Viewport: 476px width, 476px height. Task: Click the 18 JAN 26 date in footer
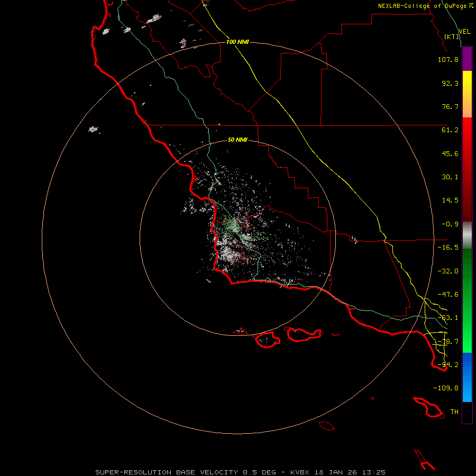pos(336,472)
